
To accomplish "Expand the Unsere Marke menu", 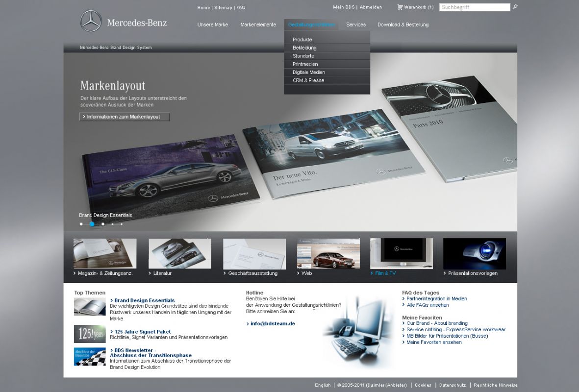I will (x=212, y=24).
